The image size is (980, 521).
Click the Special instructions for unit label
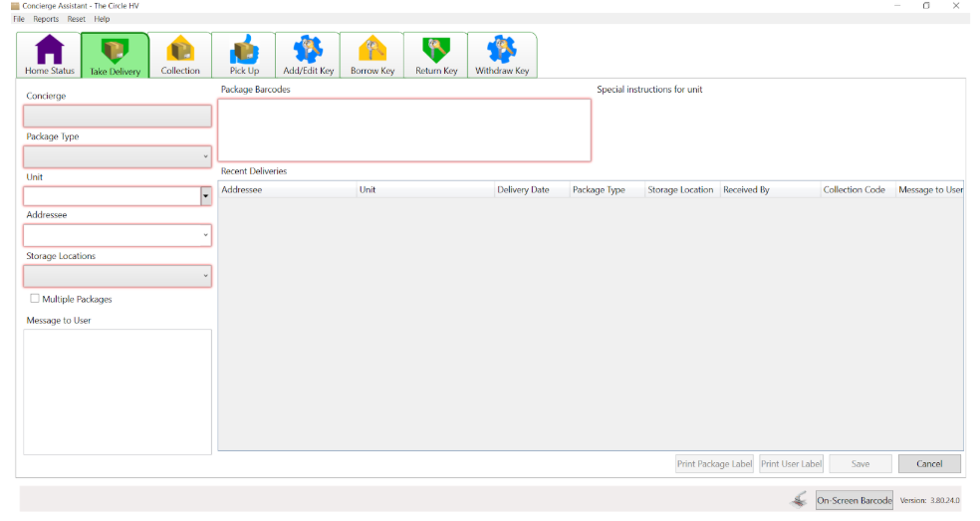pyautogui.click(x=649, y=90)
